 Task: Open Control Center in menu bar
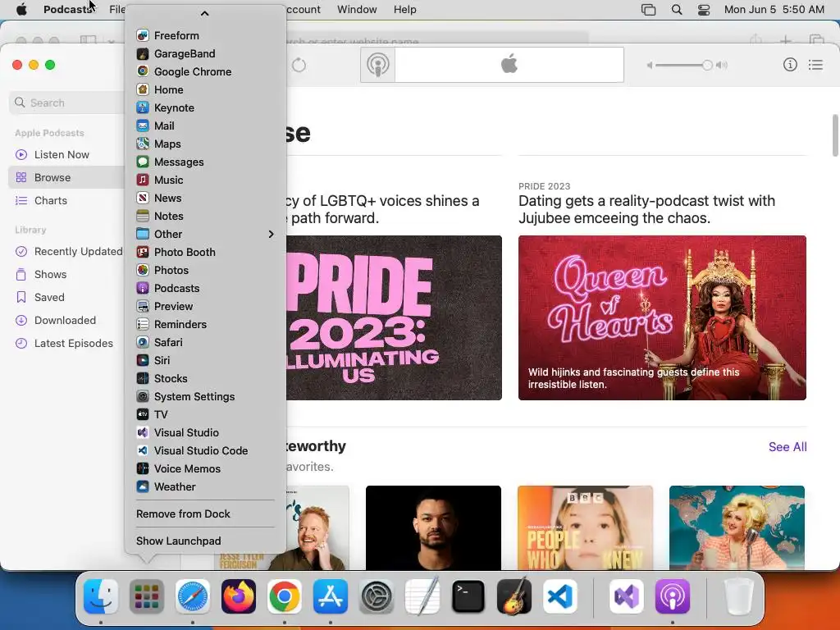coord(703,10)
